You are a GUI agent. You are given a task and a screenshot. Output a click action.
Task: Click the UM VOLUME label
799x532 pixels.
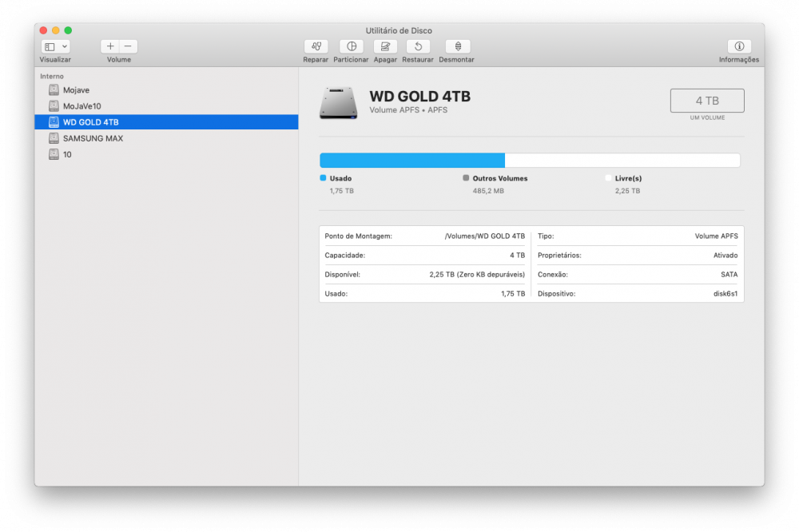click(707, 117)
